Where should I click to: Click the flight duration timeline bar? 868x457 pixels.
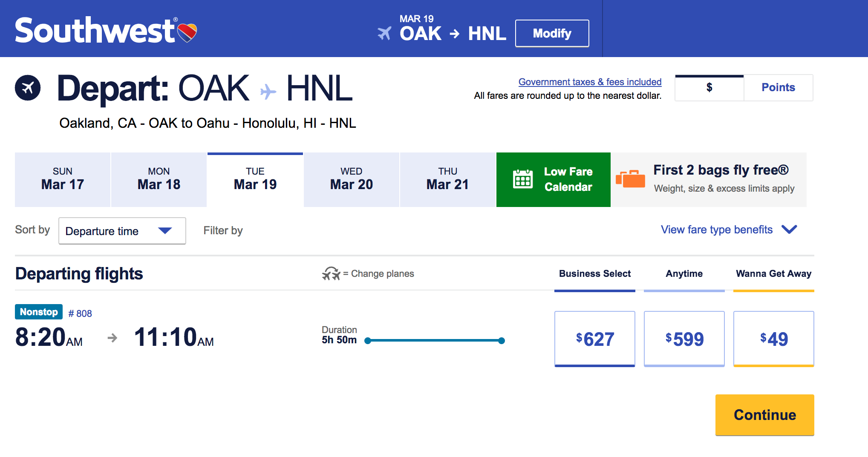[x=435, y=340]
